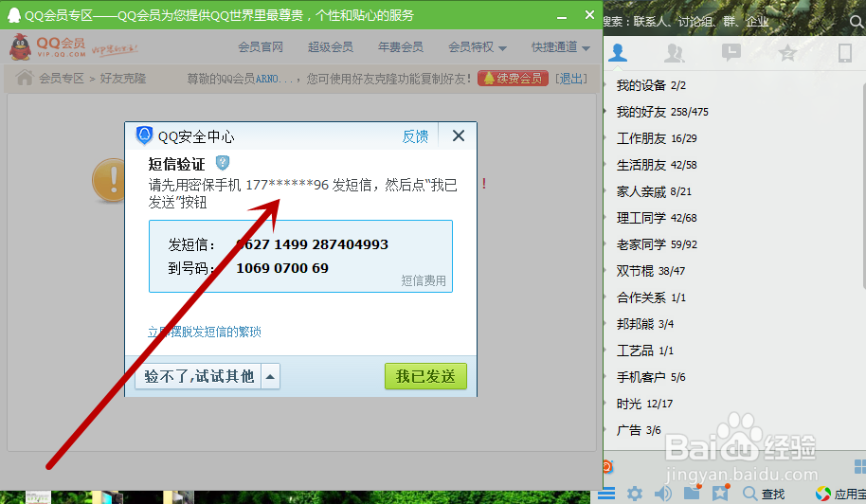The image size is (866, 504).
Task: Open QQ system settings gear icon
Action: coord(635,493)
